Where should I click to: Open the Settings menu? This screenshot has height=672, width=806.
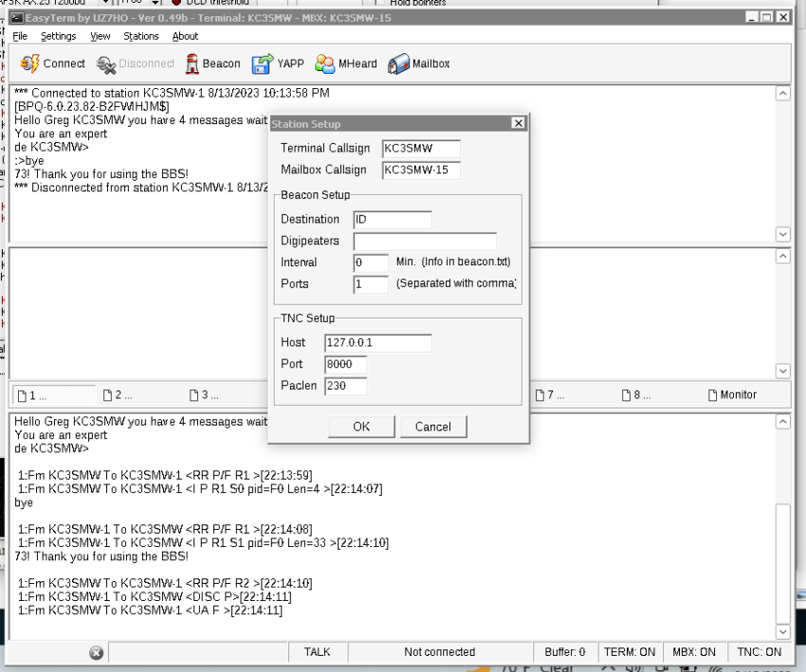point(59,36)
